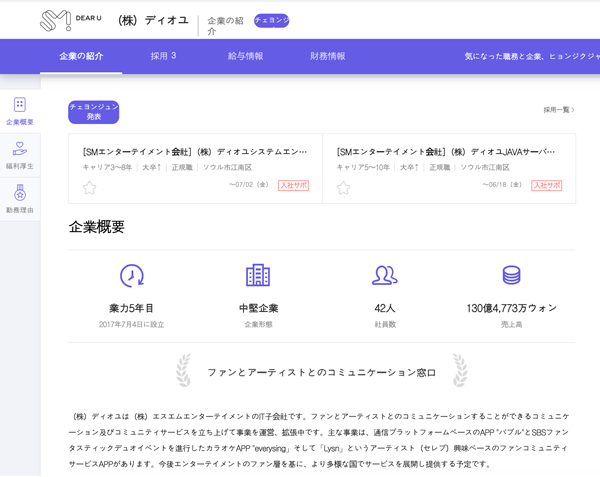Open ディオユJAVAサーバ job posting title
The height and width of the screenshot is (477, 600).
(448, 152)
